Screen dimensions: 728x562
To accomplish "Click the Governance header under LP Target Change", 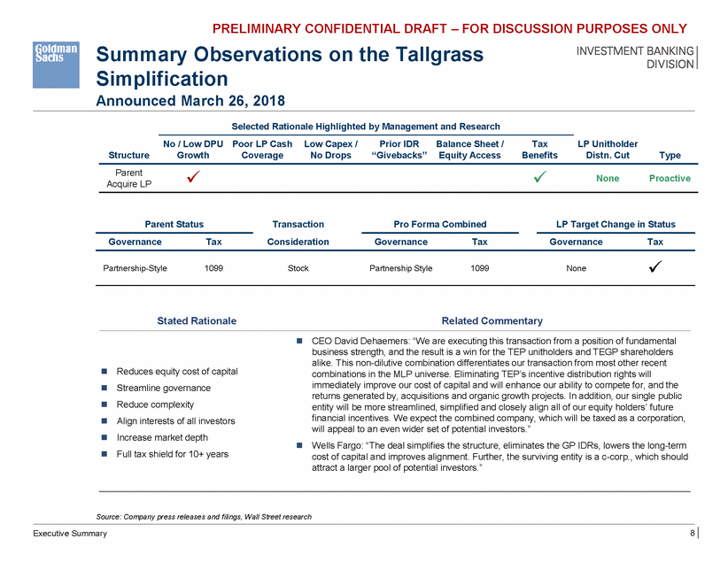I will point(577,242).
